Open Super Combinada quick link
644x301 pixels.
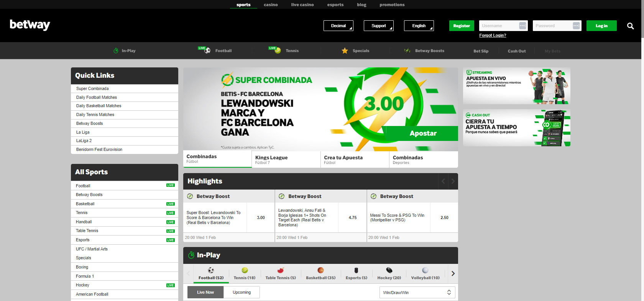[125, 88]
